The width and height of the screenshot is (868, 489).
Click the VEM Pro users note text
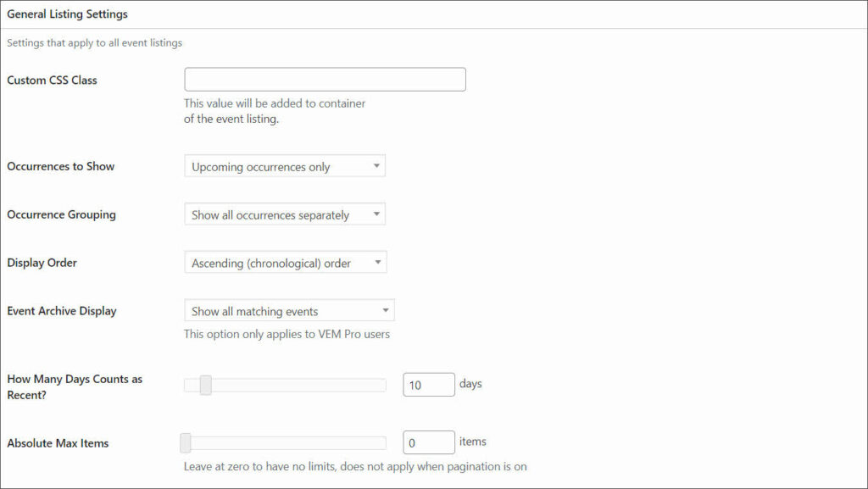(287, 334)
